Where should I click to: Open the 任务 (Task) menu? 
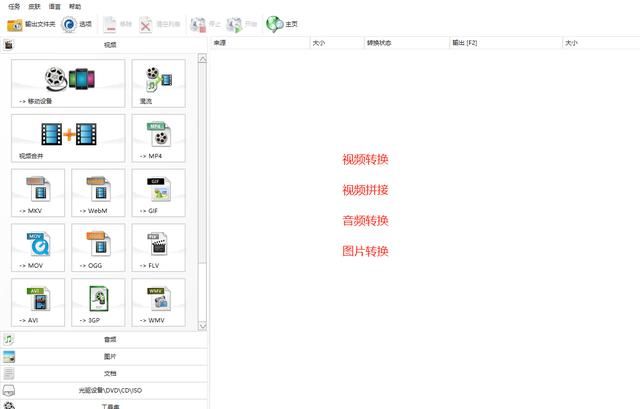coord(14,6)
